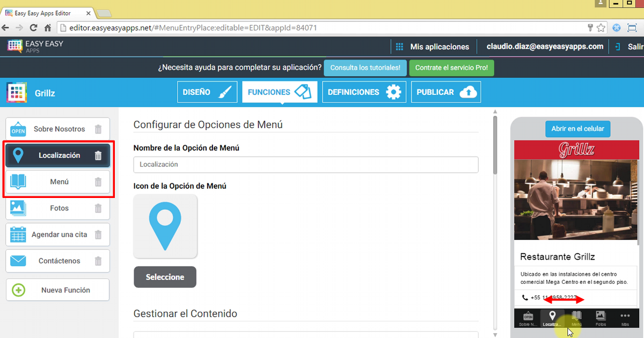Screen dimensions: 644x338
Task: Select the Menú book icon in sidebar
Action: (18, 182)
